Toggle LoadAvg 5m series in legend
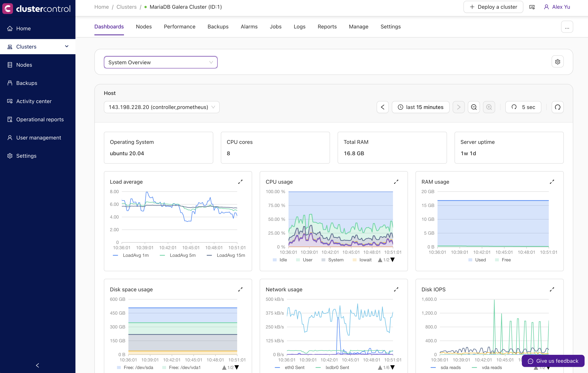Image resolution: width=588 pixels, height=373 pixels. click(178, 255)
